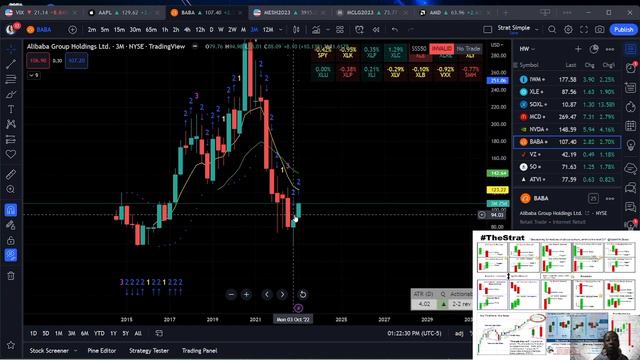Viewport: 640px width, 360px height.
Task: Toggle hide all drawings
Action: tap(11, 256)
